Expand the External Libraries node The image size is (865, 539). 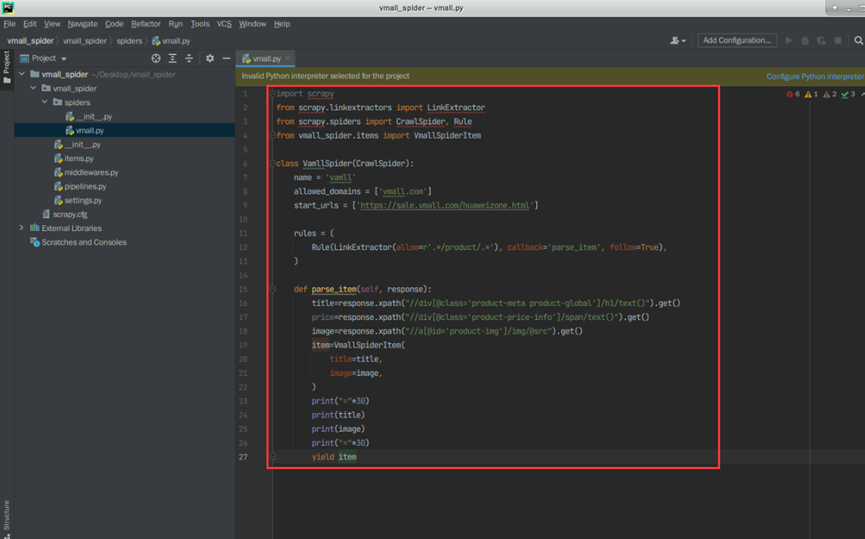point(22,228)
